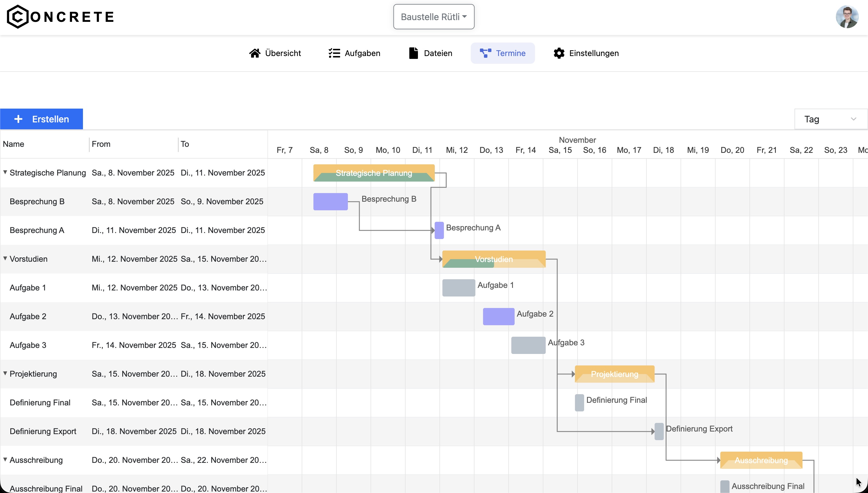This screenshot has width=868, height=493.
Task: Click the Erstellen button
Action: click(41, 119)
